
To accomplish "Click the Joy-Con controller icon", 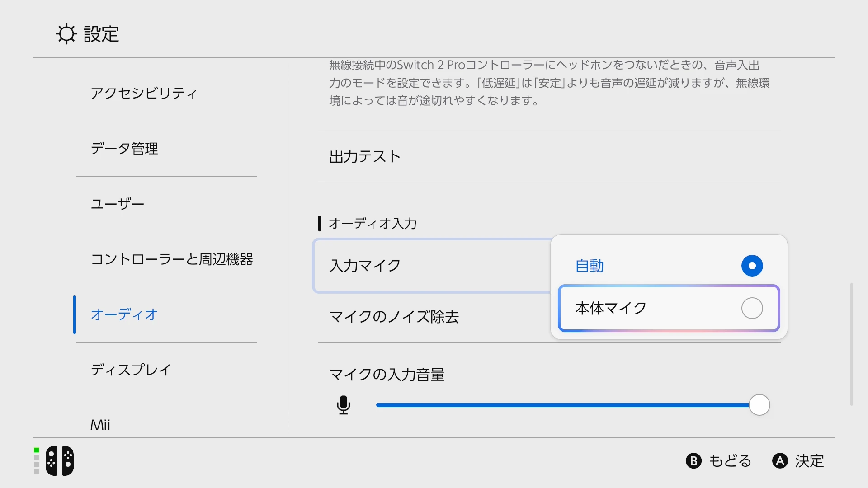I will click(x=60, y=461).
